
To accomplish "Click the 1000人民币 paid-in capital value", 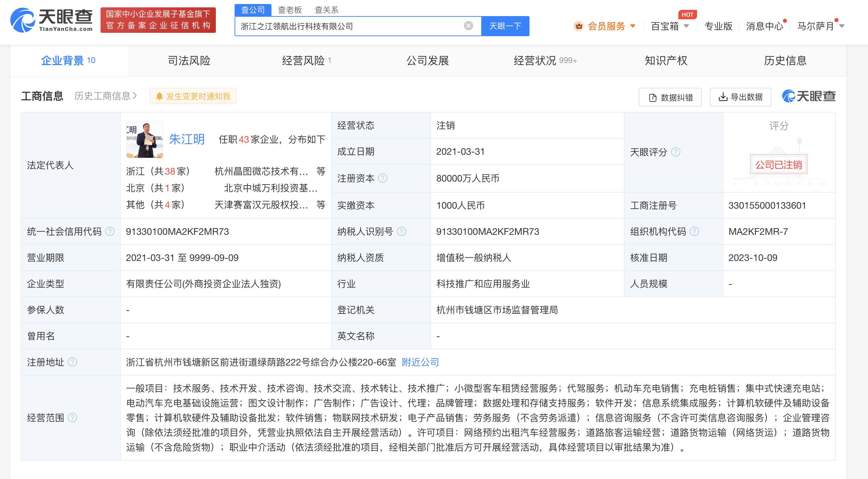I will tap(460, 205).
